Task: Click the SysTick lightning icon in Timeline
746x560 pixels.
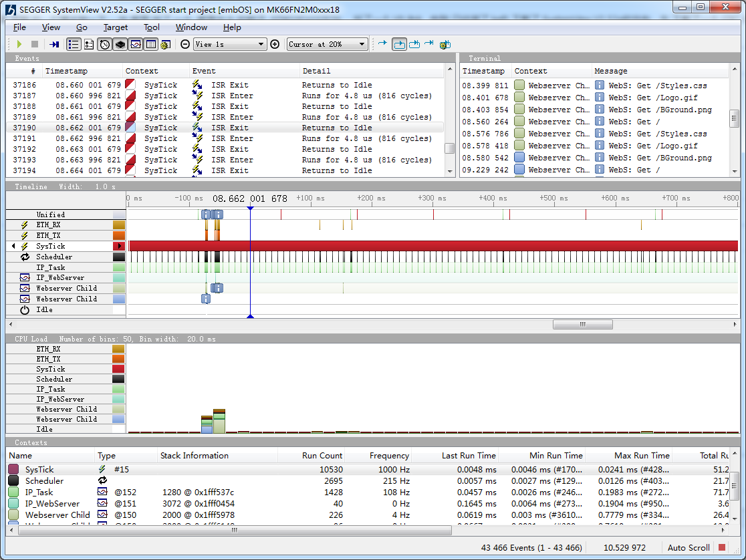Action: coord(24,246)
